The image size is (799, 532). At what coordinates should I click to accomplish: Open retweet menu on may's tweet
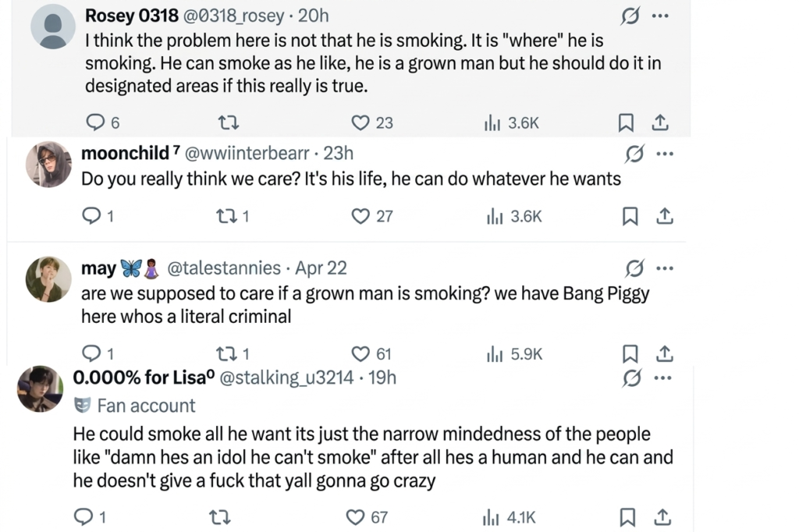[227, 353]
